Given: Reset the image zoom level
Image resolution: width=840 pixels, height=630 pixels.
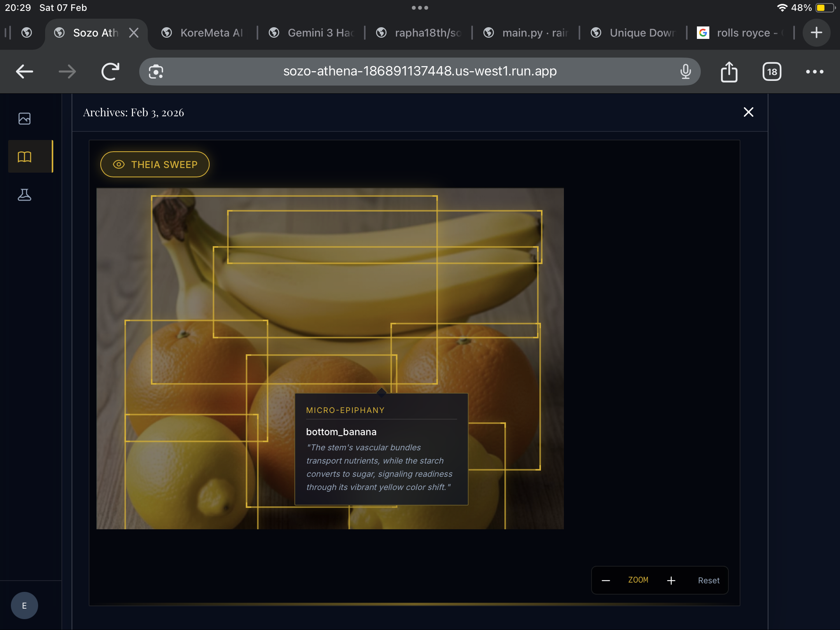Looking at the screenshot, I should [709, 581].
